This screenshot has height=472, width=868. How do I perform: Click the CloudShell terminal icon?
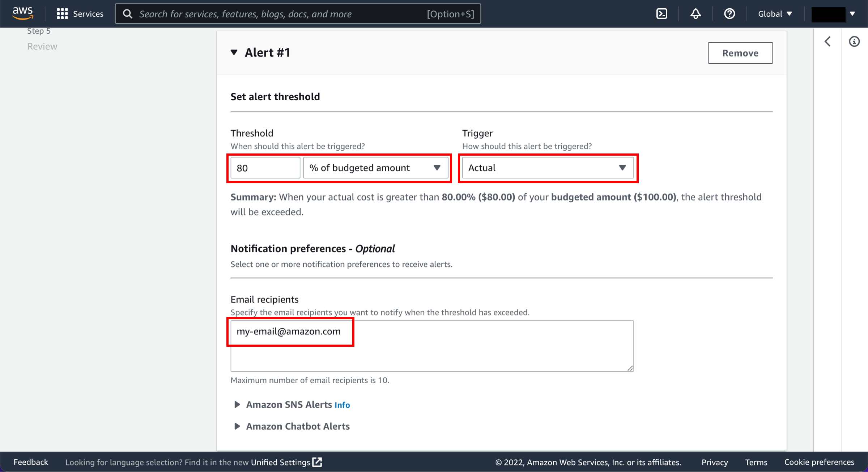point(662,13)
